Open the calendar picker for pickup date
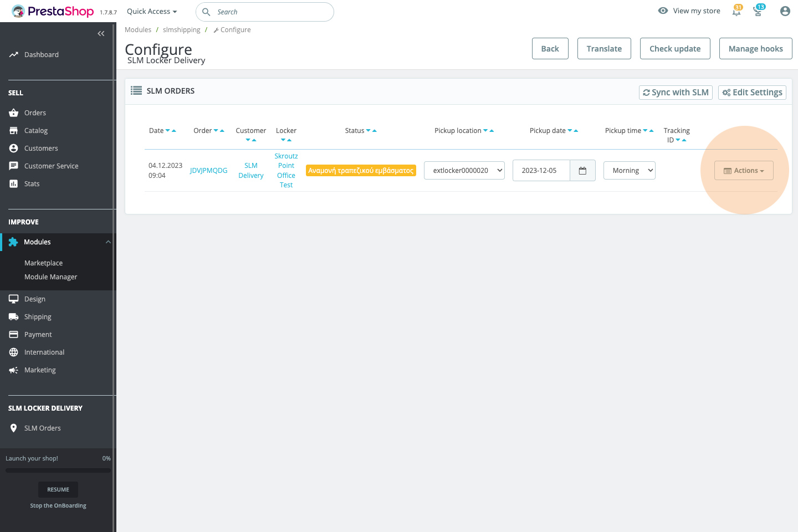The height and width of the screenshot is (532, 798). click(x=582, y=171)
